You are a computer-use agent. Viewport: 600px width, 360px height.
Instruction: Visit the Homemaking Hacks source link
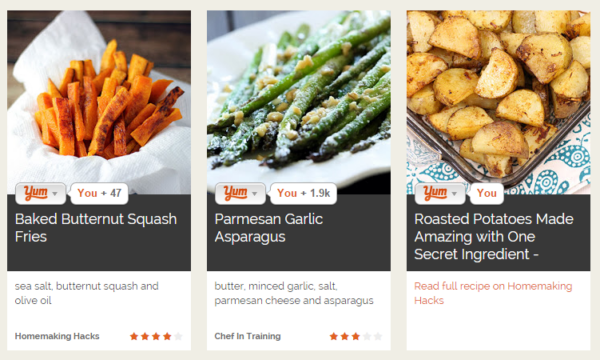coord(57,336)
